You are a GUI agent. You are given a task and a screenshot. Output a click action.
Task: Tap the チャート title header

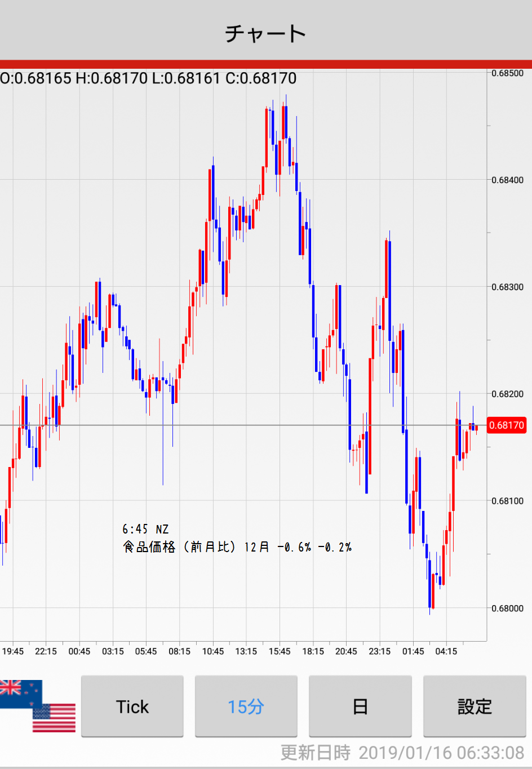[x=265, y=33]
